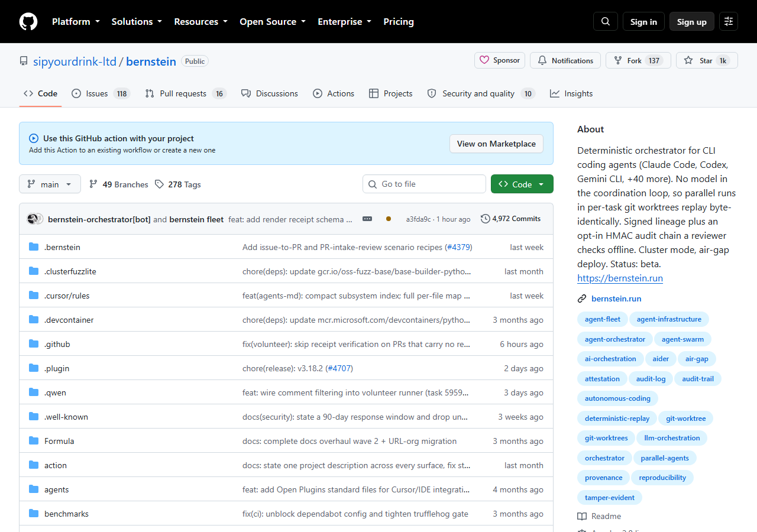Open the commit details ellipsis button

[367, 219]
